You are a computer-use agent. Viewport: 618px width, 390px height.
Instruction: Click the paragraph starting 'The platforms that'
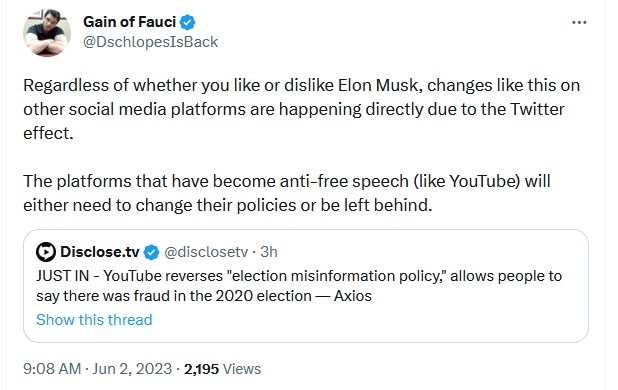[287, 193]
